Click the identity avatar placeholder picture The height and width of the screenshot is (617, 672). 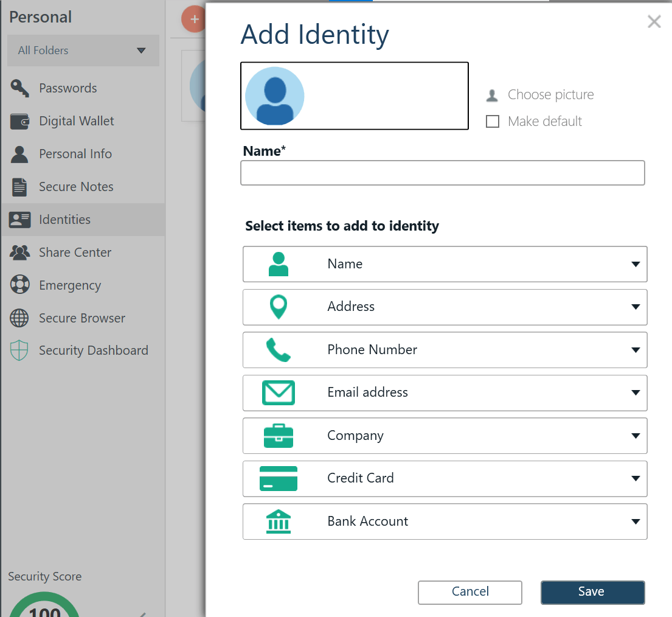tap(274, 96)
